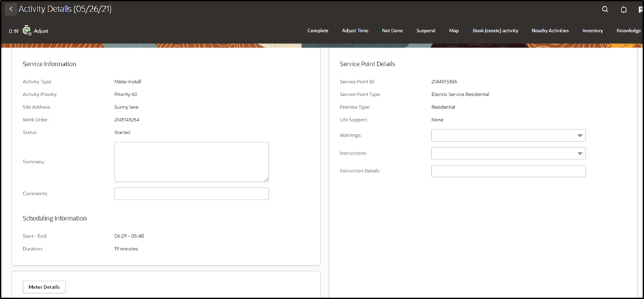
Task: Click the Life Support None value
Action: tap(437, 120)
